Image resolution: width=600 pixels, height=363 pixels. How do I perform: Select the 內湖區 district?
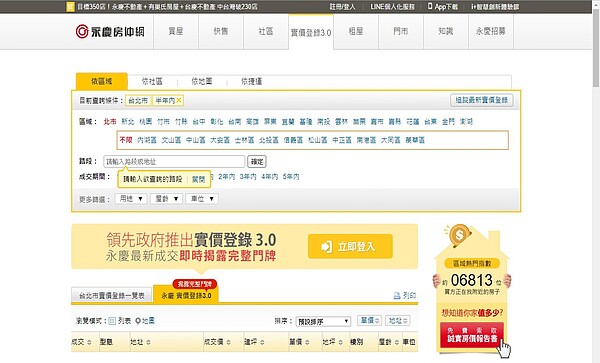[x=147, y=140]
